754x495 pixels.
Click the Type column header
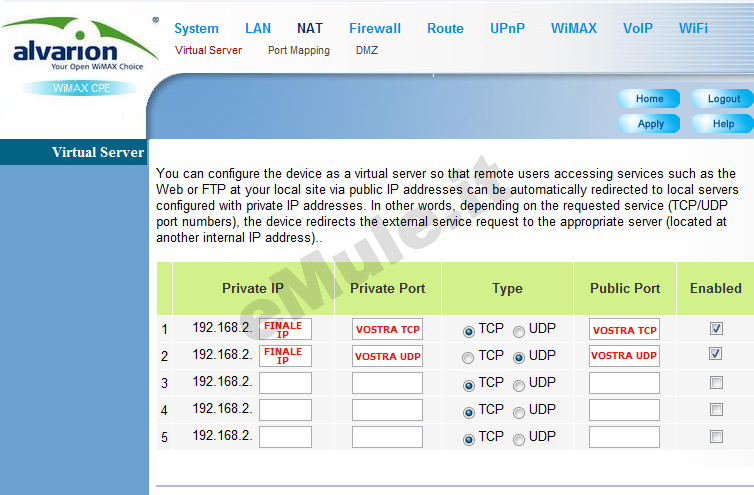click(507, 289)
